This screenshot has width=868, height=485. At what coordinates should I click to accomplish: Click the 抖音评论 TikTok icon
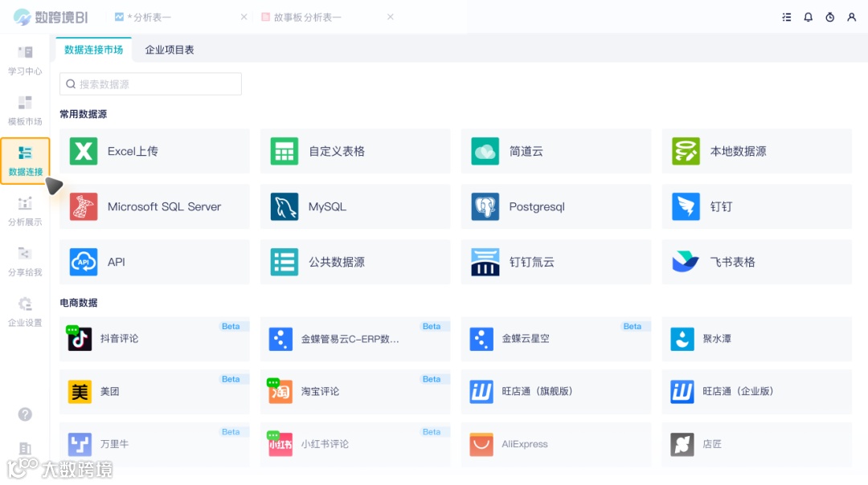tap(79, 338)
